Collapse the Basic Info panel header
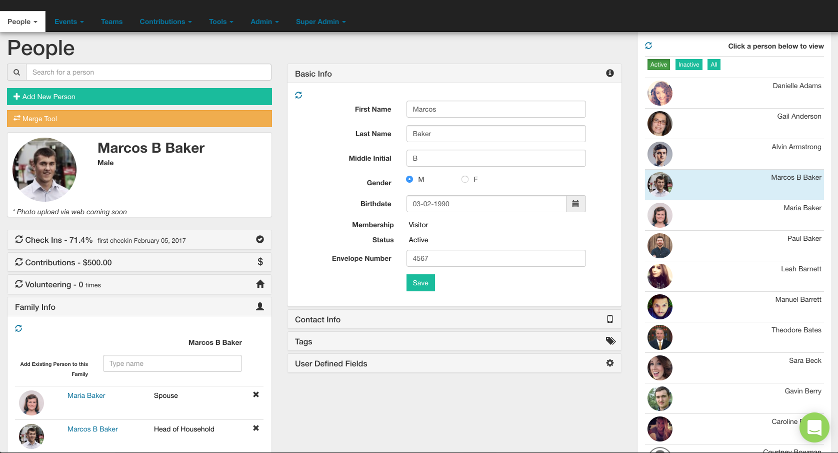This screenshot has width=838, height=453. point(454,74)
